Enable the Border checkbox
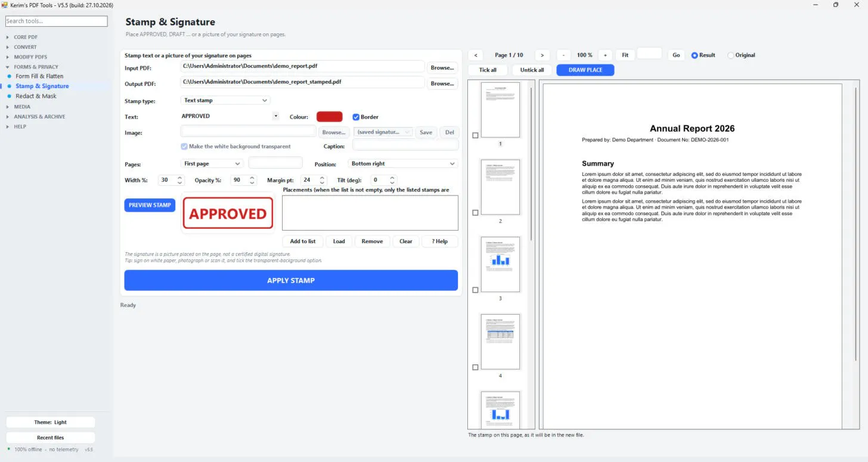The width and height of the screenshot is (868, 462). 356,117
